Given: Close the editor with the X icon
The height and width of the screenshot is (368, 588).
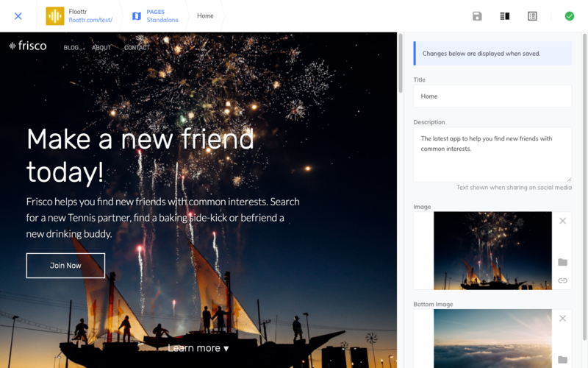Looking at the screenshot, I should pyautogui.click(x=18, y=16).
